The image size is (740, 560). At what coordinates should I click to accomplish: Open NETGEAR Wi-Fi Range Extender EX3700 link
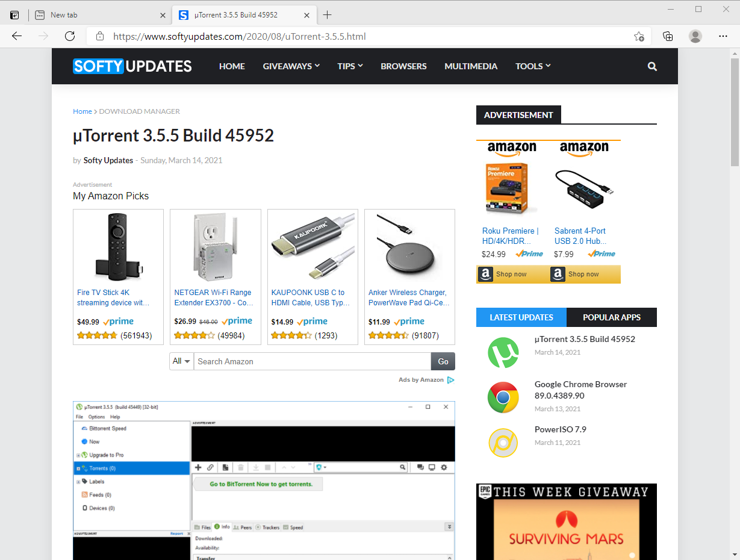pyautogui.click(x=214, y=297)
